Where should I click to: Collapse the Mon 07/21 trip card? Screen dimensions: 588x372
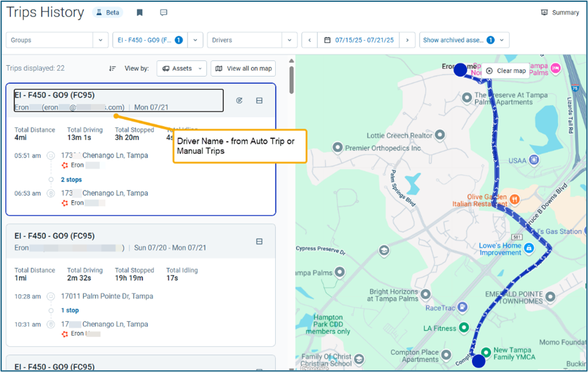point(259,101)
